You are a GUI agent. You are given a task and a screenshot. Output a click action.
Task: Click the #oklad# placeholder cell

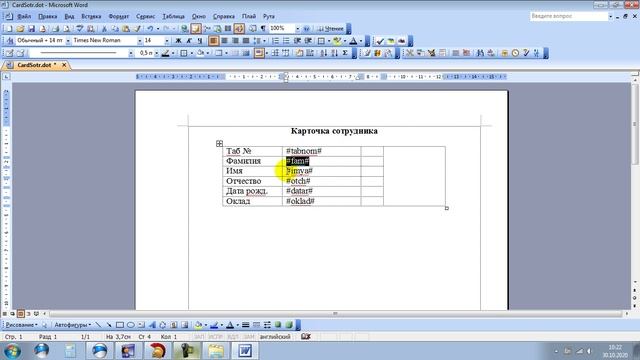(321, 201)
